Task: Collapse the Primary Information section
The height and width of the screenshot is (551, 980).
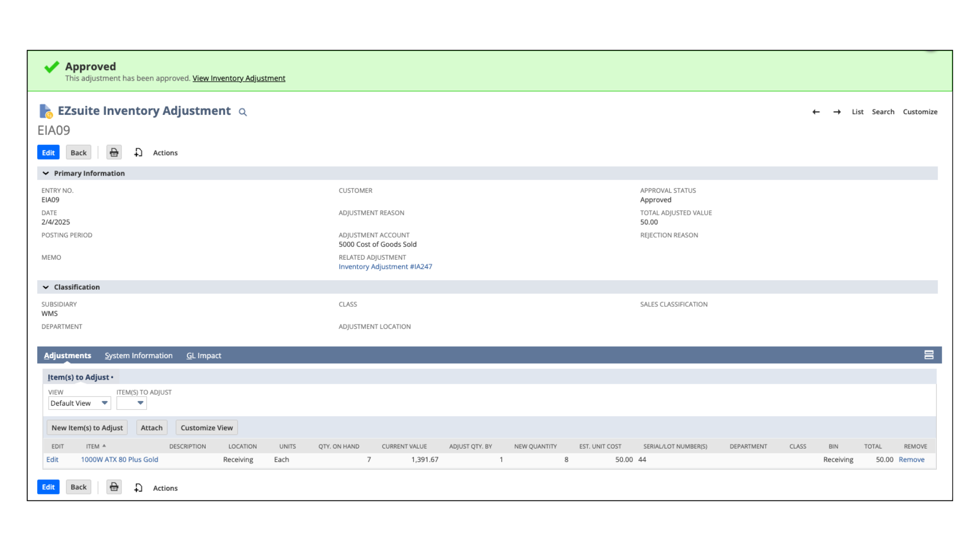Action: 46,173
